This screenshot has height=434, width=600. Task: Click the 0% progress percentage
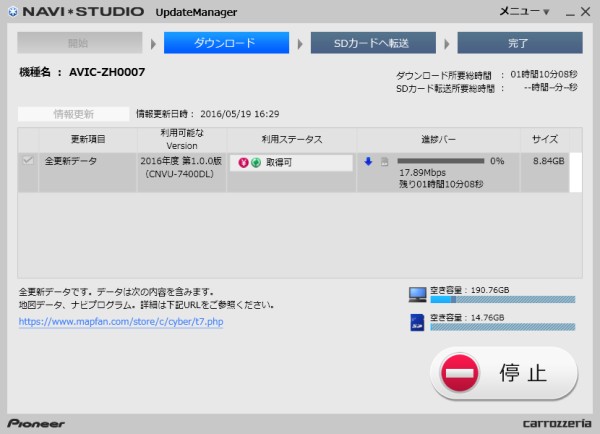click(x=497, y=161)
